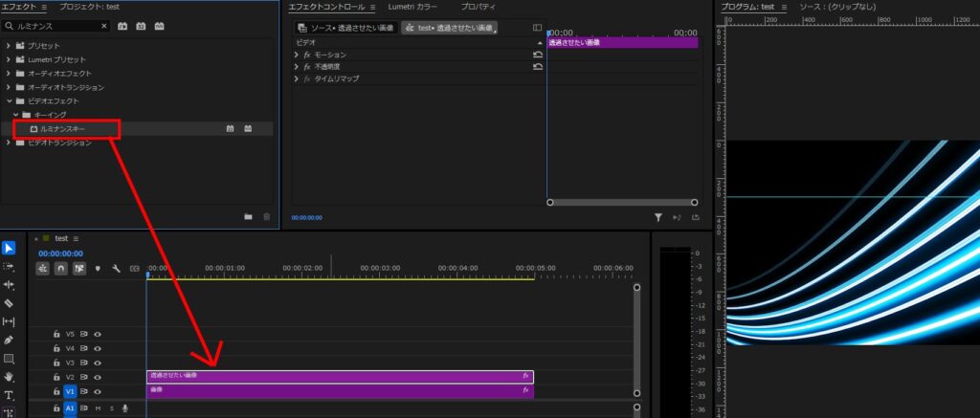
Task: Open timeline wrench display settings
Action: point(116,269)
